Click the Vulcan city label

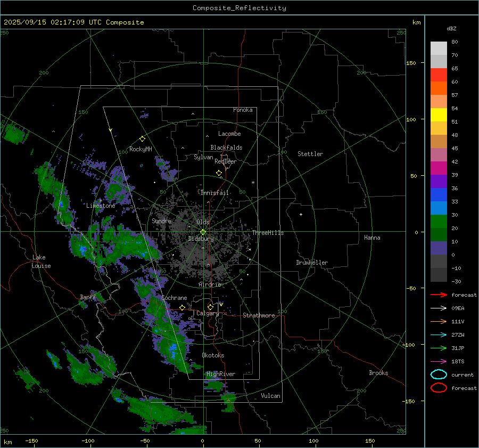tap(270, 396)
